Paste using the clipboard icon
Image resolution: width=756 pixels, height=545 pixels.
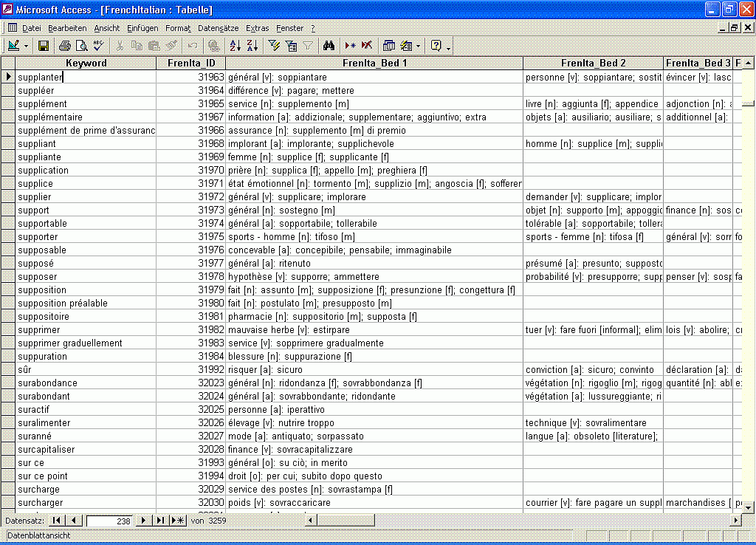(154, 46)
